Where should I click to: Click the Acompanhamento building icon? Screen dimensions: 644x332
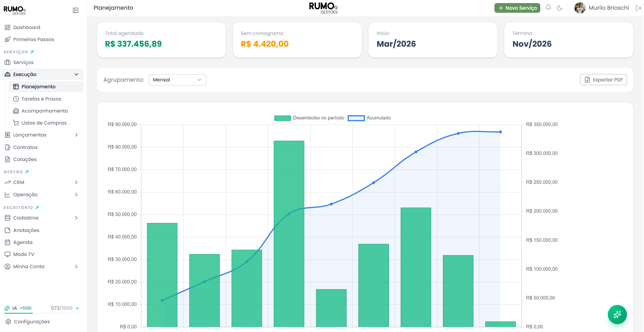(16, 111)
